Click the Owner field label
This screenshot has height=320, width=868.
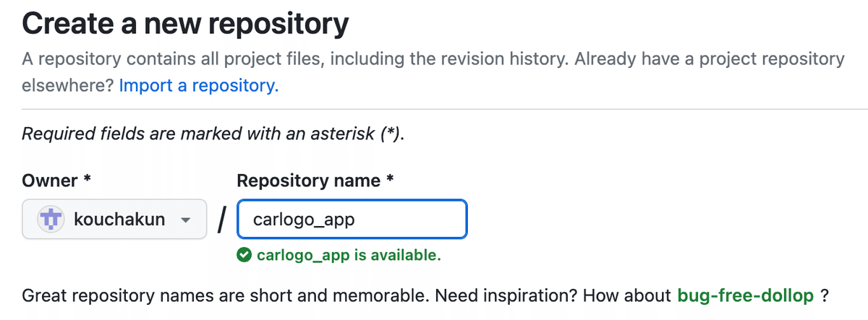tap(51, 181)
